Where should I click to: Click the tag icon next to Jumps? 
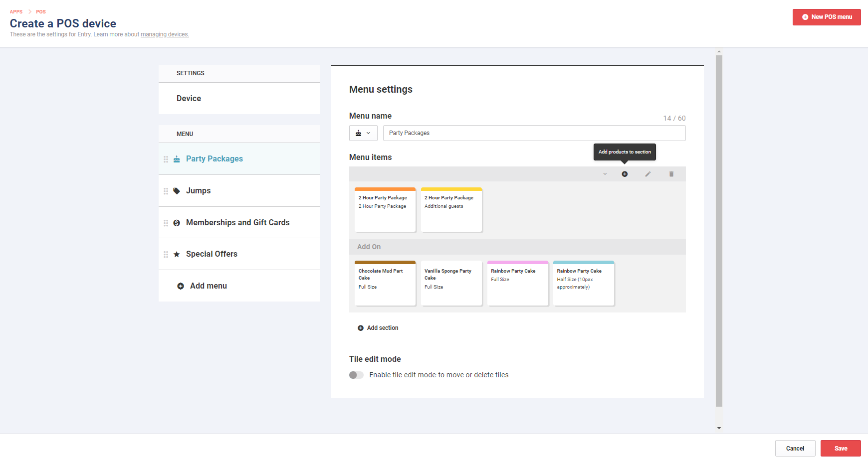pyautogui.click(x=177, y=191)
